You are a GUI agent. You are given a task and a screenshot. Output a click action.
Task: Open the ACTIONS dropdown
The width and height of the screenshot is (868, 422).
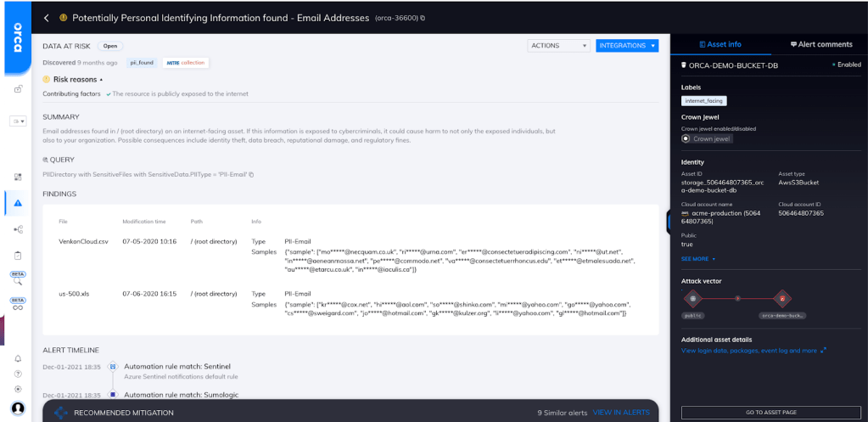[x=558, y=46]
